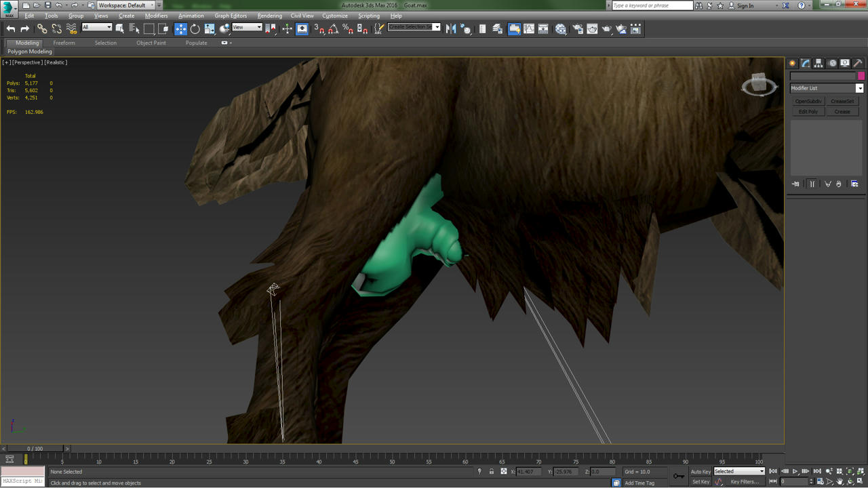Open the Rendering menu
Screen dimensions: 868x488
tap(269, 16)
